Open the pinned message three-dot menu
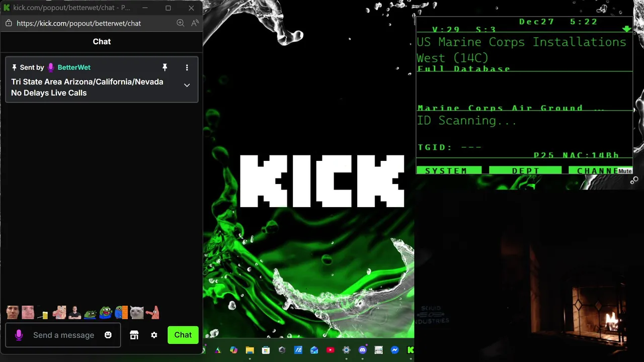This screenshot has height=362, width=644. click(x=187, y=67)
